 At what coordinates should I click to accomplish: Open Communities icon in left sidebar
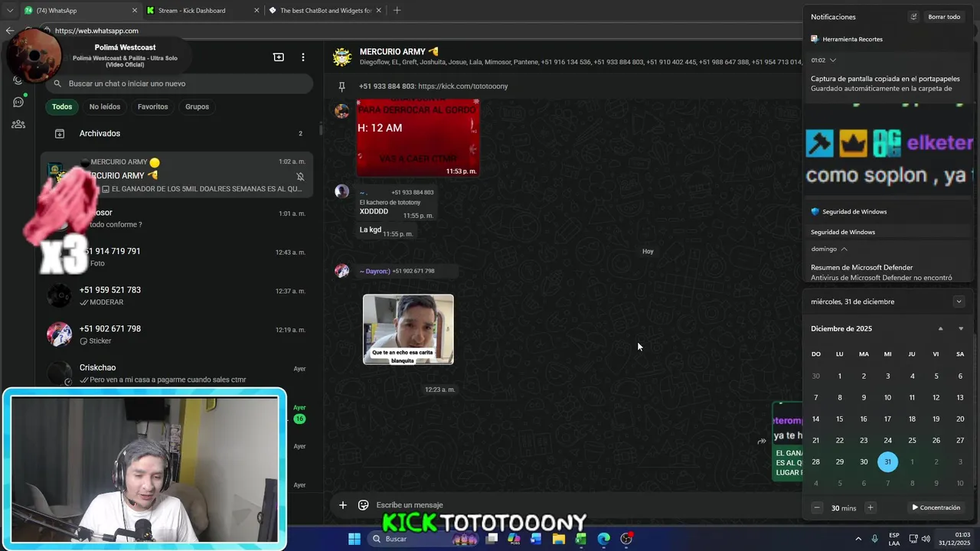[x=18, y=124]
